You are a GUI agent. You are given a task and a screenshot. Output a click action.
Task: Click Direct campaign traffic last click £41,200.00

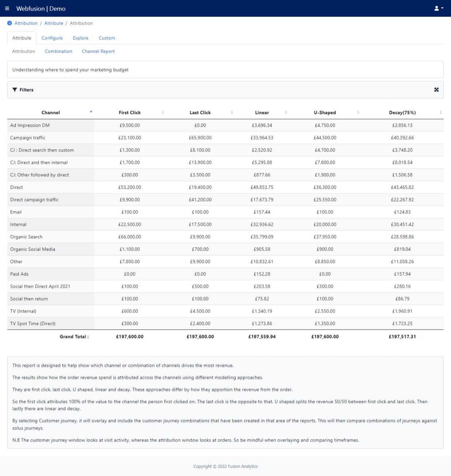[x=200, y=200]
